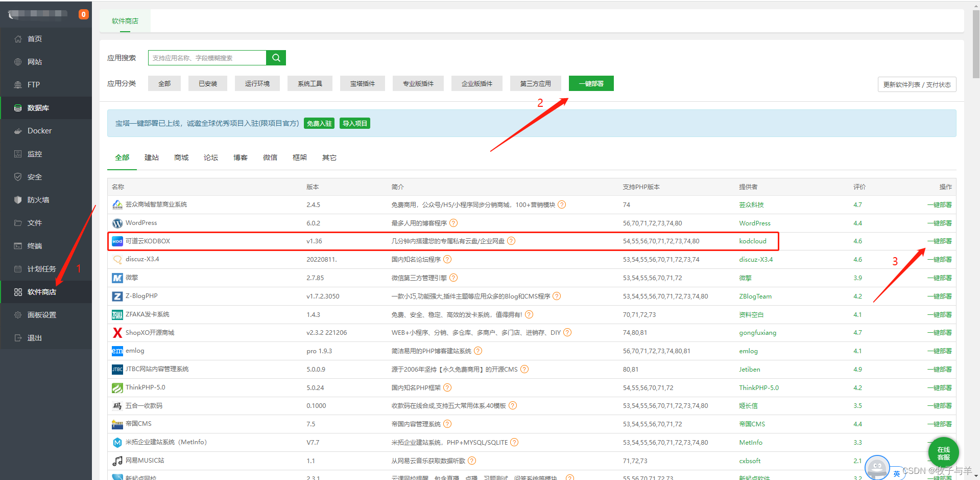Click 更新软件列表 / 支付状态 button
This screenshot has width=980, height=480.
[917, 84]
